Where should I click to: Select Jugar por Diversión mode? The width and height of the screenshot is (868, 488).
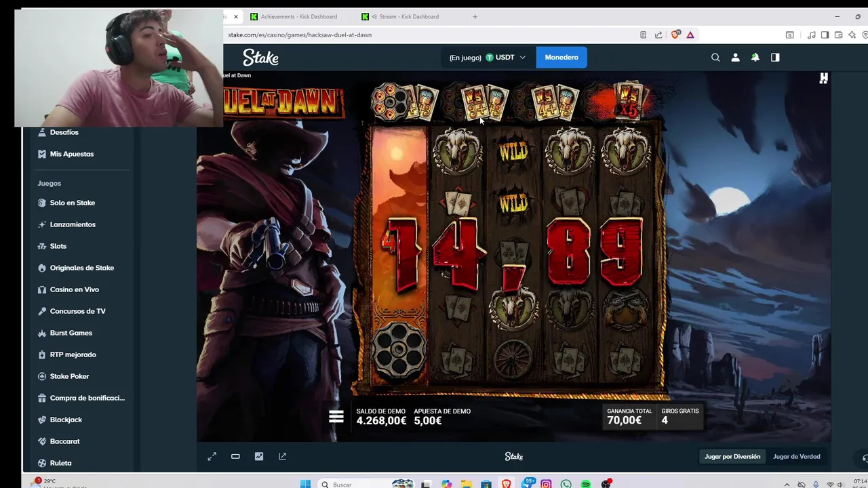[x=732, y=457]
